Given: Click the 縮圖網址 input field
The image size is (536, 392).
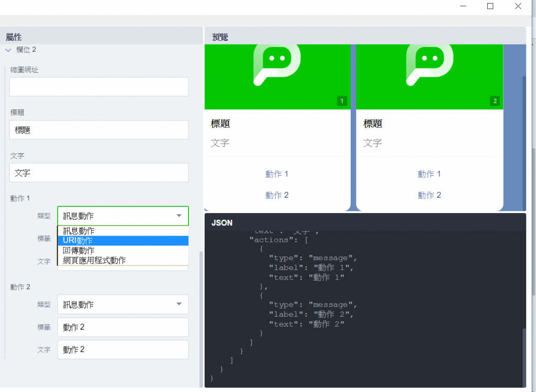Looking at the screenshot, I should pyautogui.click(x=99, y=87).
